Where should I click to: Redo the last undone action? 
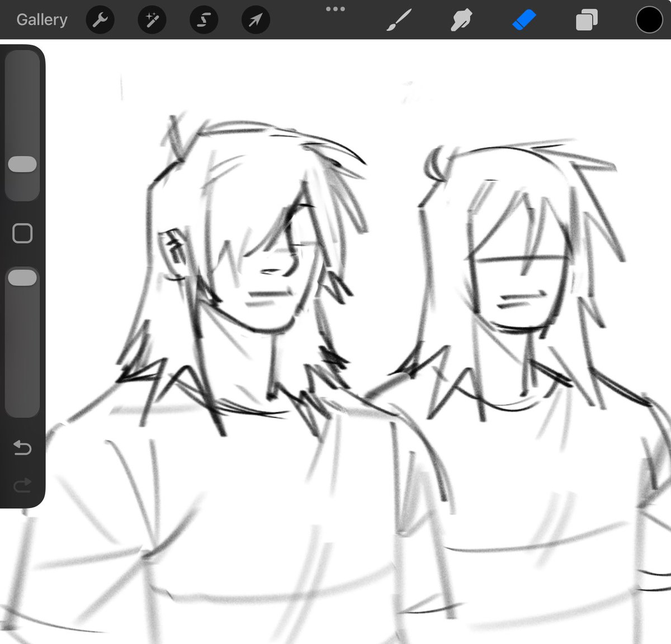tap(22, 485)
